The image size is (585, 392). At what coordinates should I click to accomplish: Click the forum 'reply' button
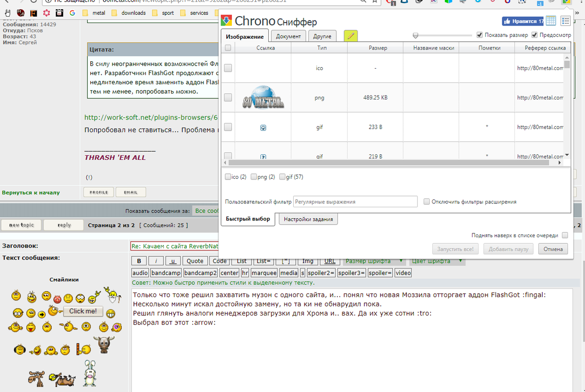64,225
